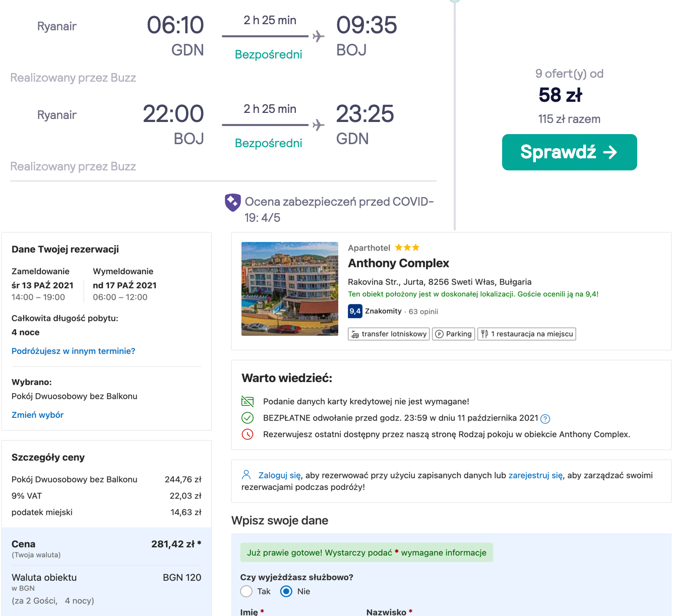Image resolution: width=673 pixels, height=616 pixels.
Task: Open the Anthony Complex hotel photo
Action: pos(290,289)
